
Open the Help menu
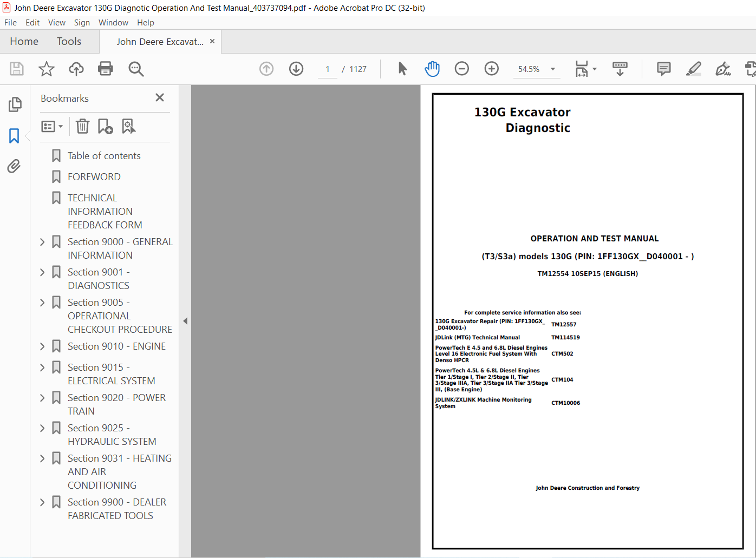[146, 23]
